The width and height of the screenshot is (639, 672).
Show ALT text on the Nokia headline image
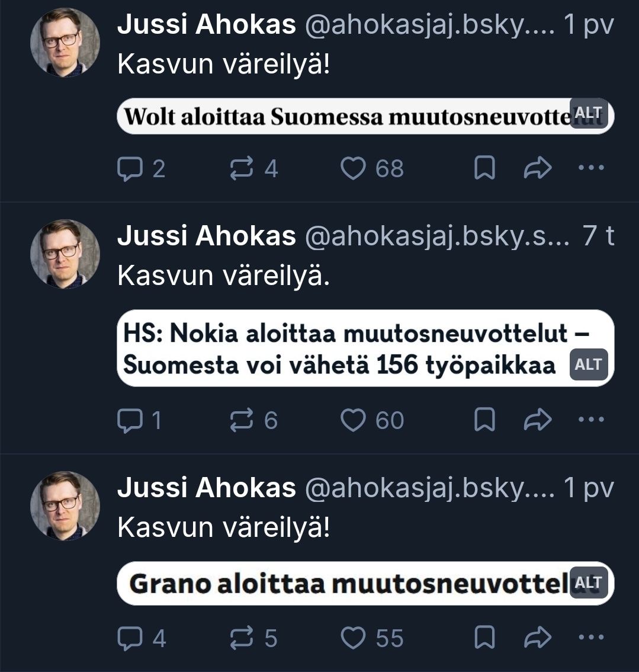(588, 364)
